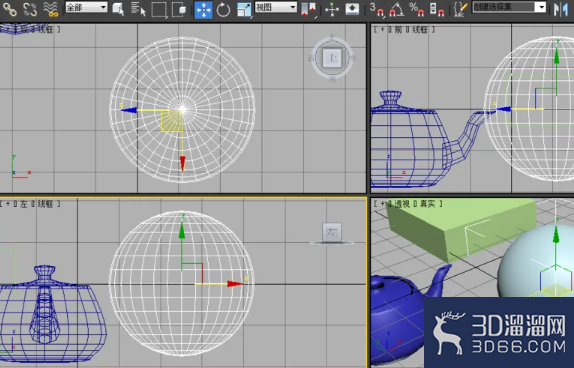
Task: Toggle the 3D Snaps magnet
Action: 377,9
